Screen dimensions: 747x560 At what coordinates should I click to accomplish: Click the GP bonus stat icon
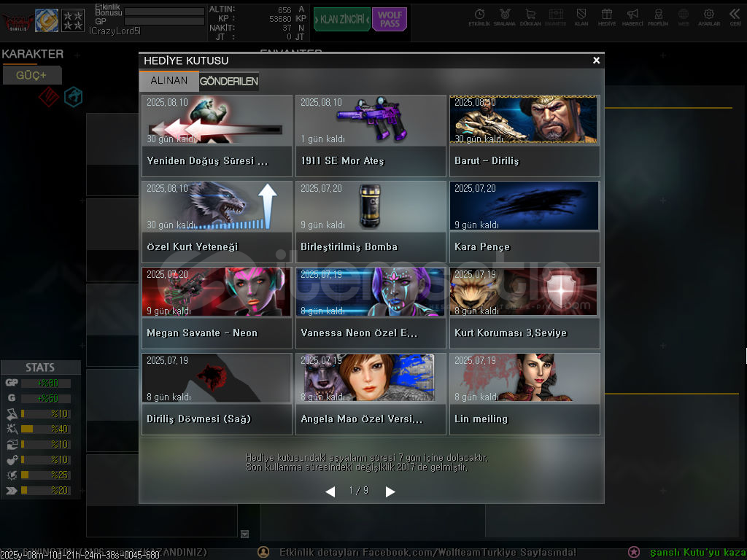pyautogui.click(x=12, y=383)
